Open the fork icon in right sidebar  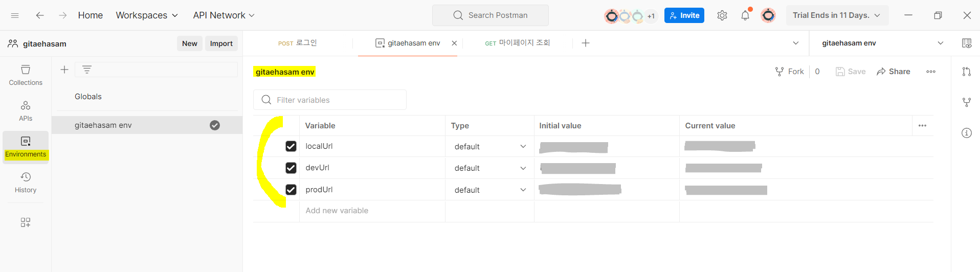tap(967, 102)
